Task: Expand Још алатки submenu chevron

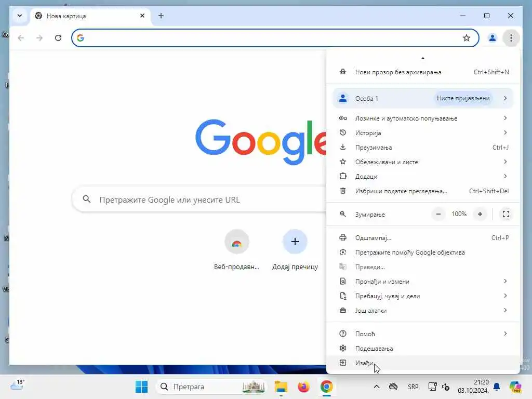Action: (x=505, y=310)
